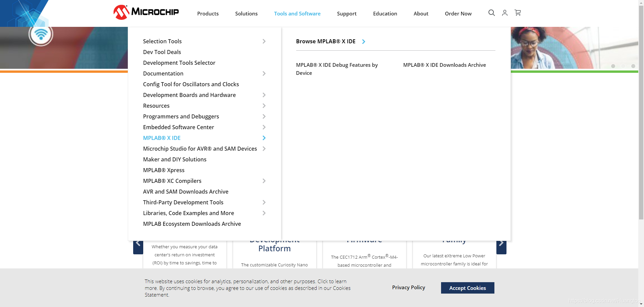Click Browse MPLAB X IDE heading link

tap(326, 41)
